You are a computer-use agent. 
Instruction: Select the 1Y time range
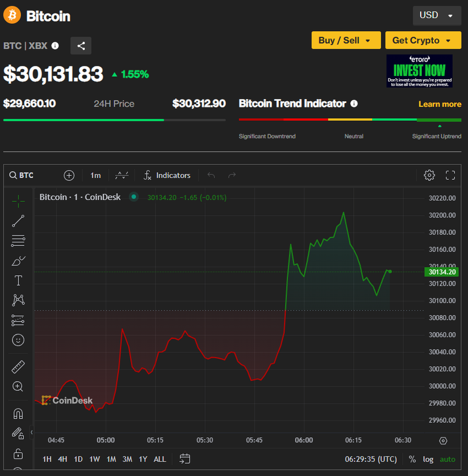pyautogui.click(x=143, y=459)
